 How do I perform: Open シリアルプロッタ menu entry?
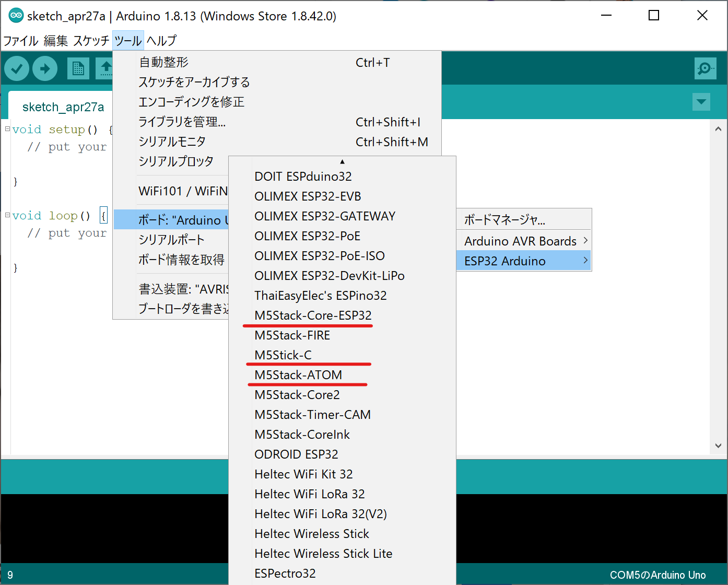point(171,162)
